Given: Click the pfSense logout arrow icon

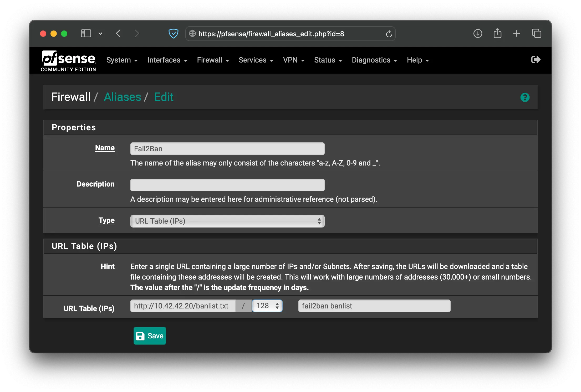Looking at the screenshot, I should 536,60.
